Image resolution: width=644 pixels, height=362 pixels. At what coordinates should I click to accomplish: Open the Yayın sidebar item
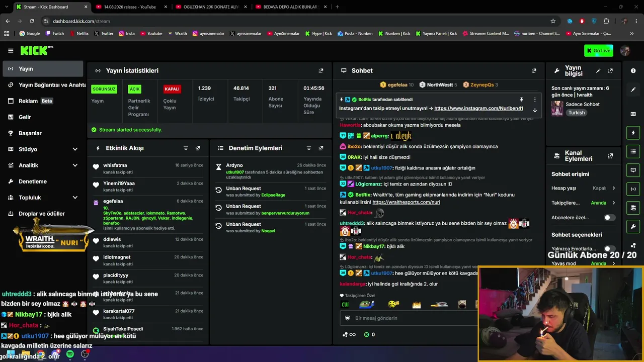[x=43, y=69]
